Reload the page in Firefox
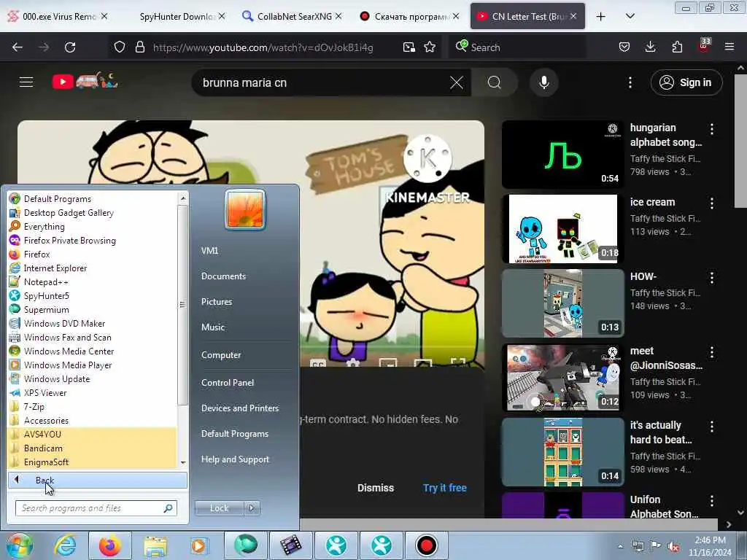The width and height of the screenshot is (747, 560). tap(70, 47)
